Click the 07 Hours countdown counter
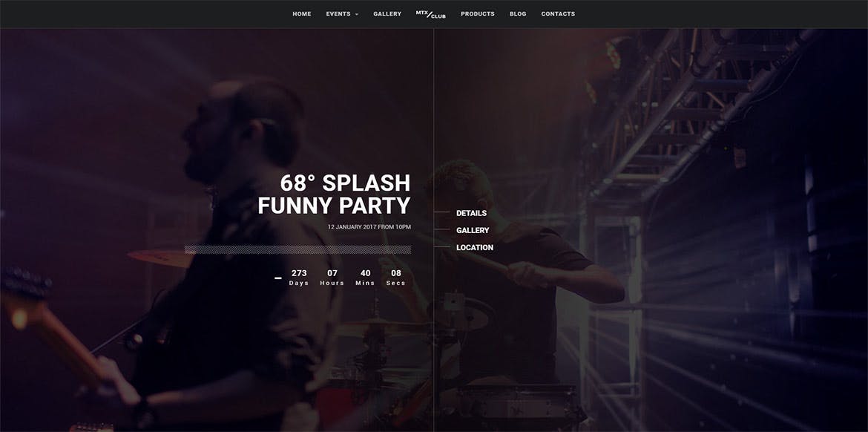The height and width of the screenshot is (432, 868). click(332, 278)
